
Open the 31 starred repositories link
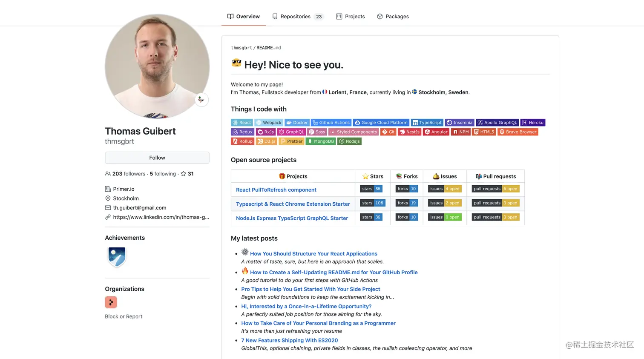coord(187,174)
